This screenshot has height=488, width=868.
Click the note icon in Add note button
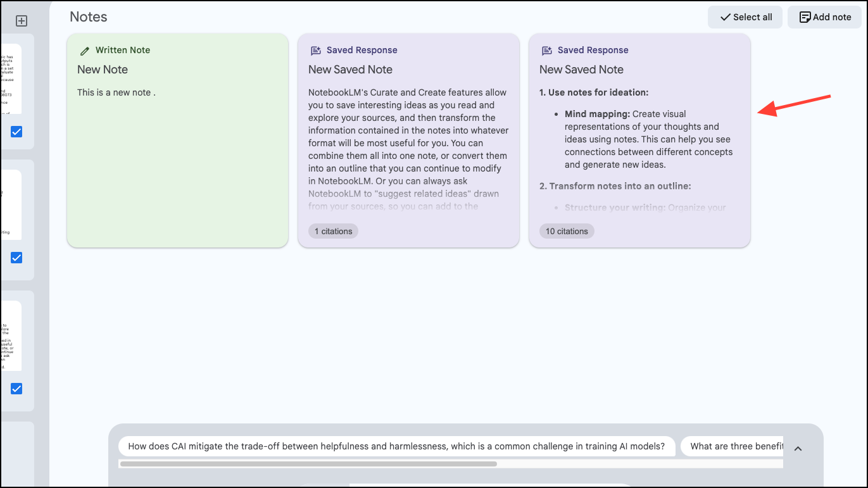(805, 17)
